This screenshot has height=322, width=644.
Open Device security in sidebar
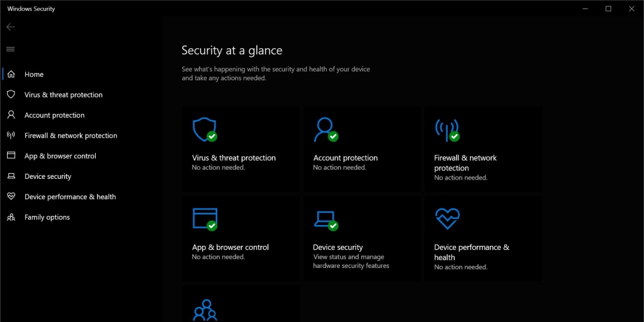pos(48,176)
